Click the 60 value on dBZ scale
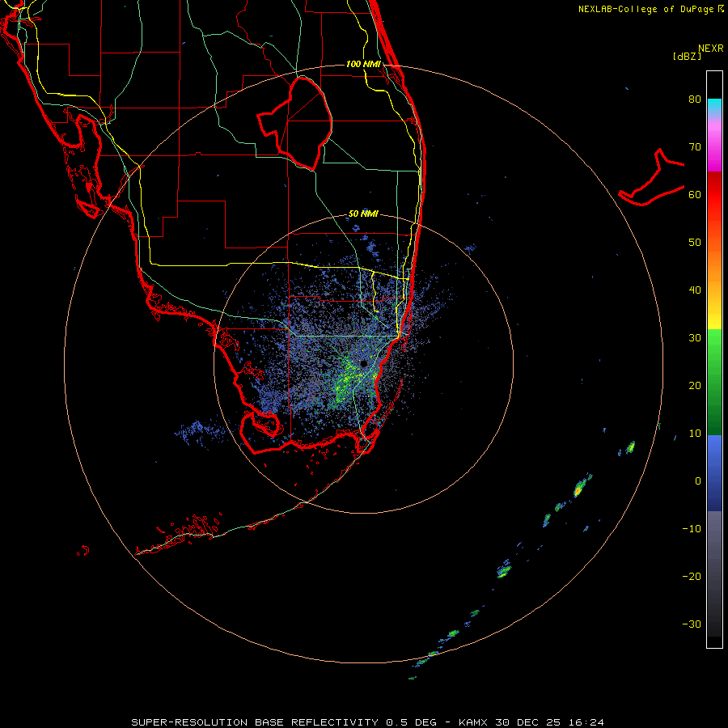This screenshot has width=728, height=728. click(x=695, y=194)
